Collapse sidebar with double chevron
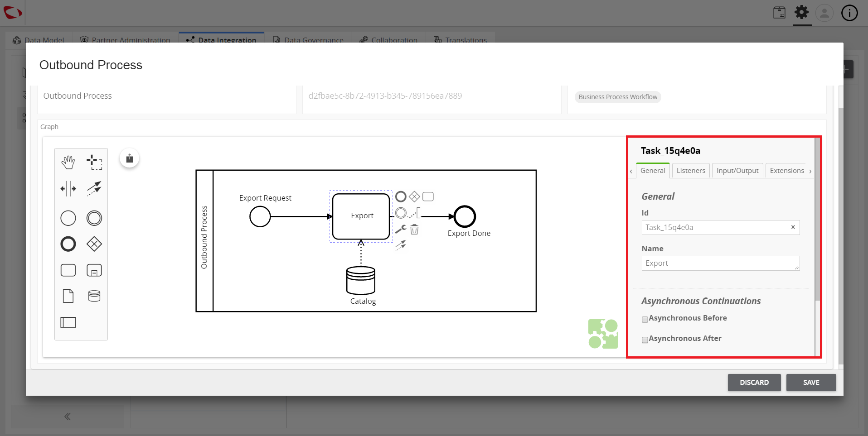The height and width of the screenshot is (436, 868). click(68, 417)
